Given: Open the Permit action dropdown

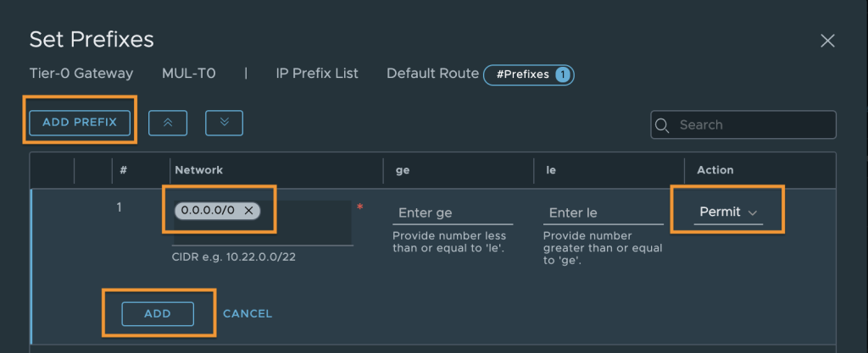Looking at the screenshot, I should coord(728,212).
